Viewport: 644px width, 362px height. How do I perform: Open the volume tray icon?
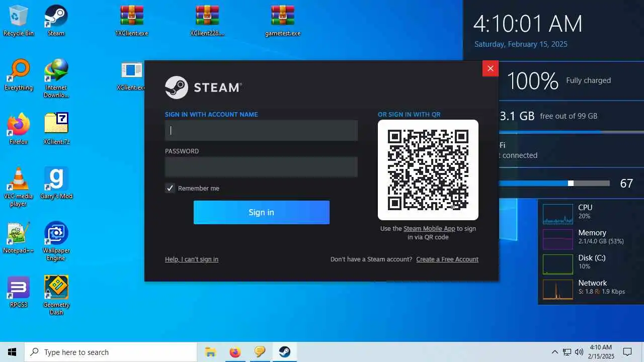579,352
